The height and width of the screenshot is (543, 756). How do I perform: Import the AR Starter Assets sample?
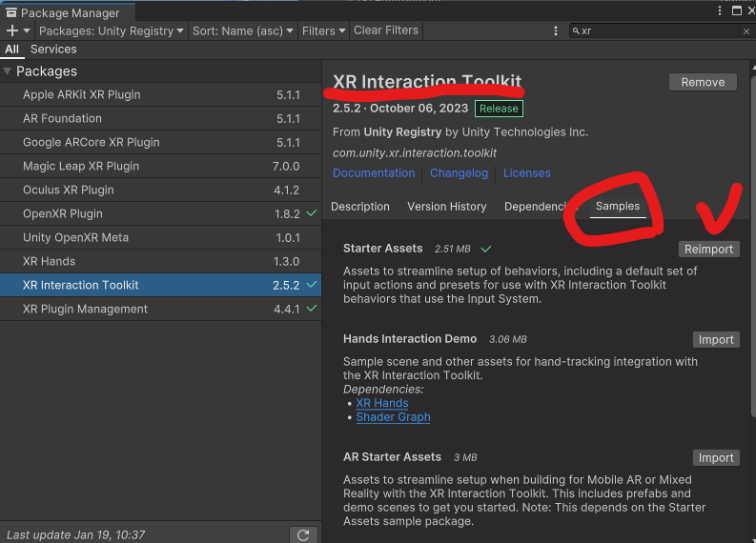(716, 457)
